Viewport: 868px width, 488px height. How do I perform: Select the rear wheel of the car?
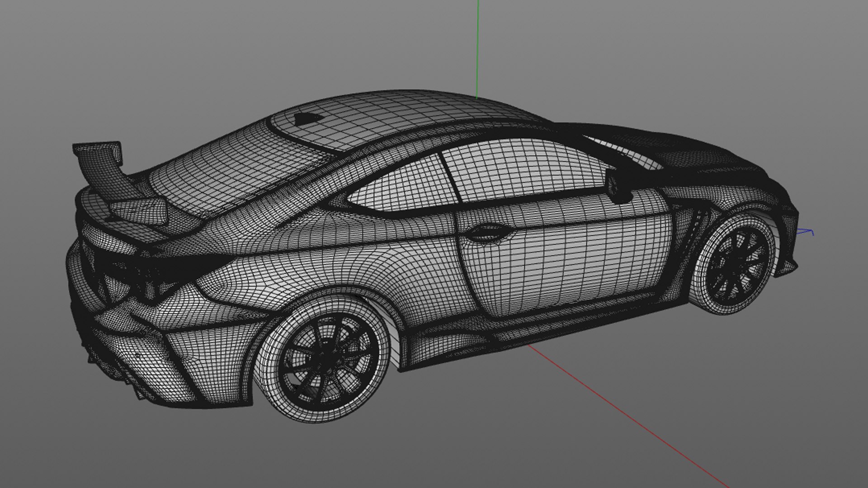click(x=322, y=358)
